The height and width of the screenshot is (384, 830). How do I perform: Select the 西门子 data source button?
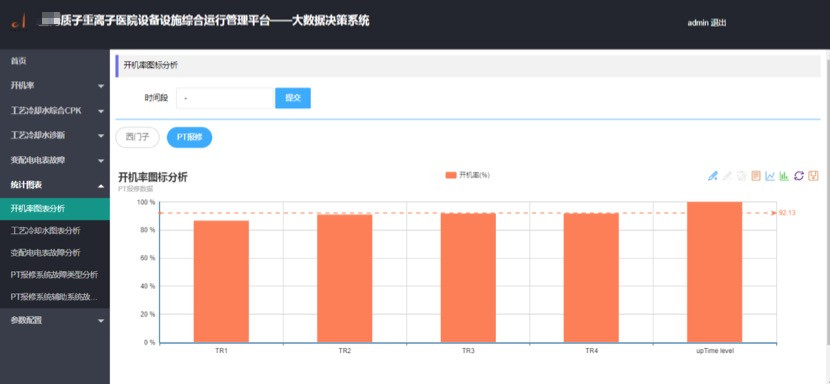pos(137,137)
